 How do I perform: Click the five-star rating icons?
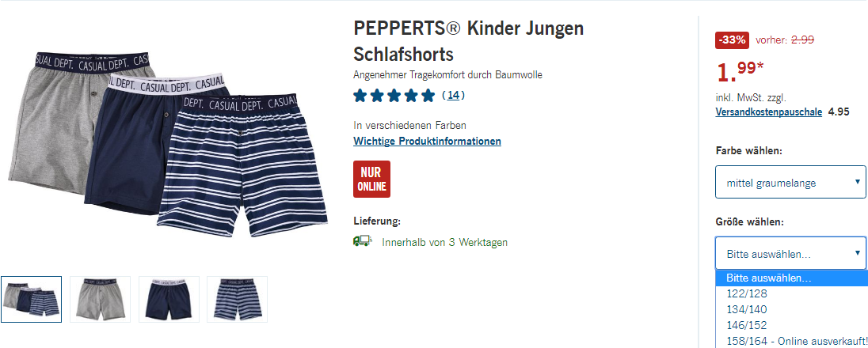tap(394, 96)
